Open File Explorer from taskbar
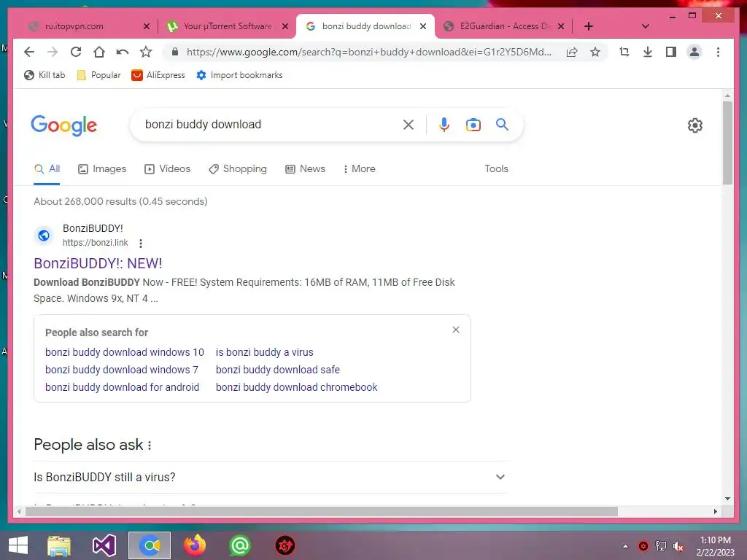Image resolution: width=747 pixels, height=560 pixels. click(59, 545)
